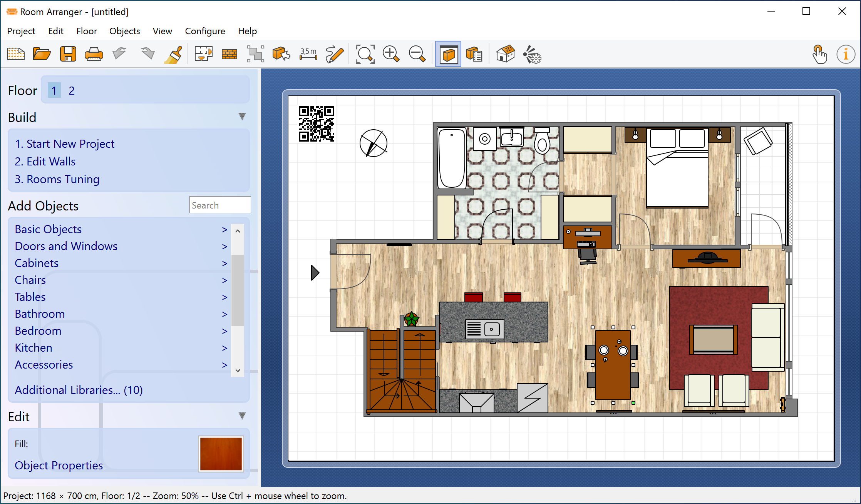Select the Save project toolbar icon

click(68, 54)
